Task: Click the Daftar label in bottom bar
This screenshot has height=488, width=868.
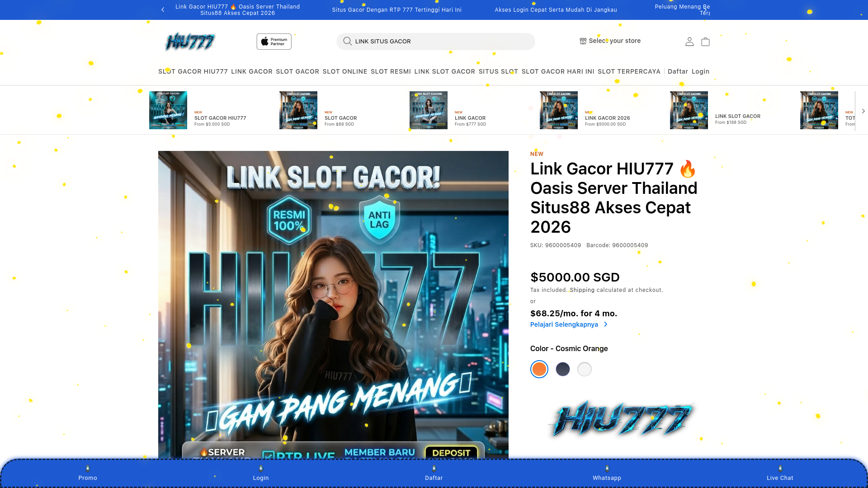Action: pos(434,478)
